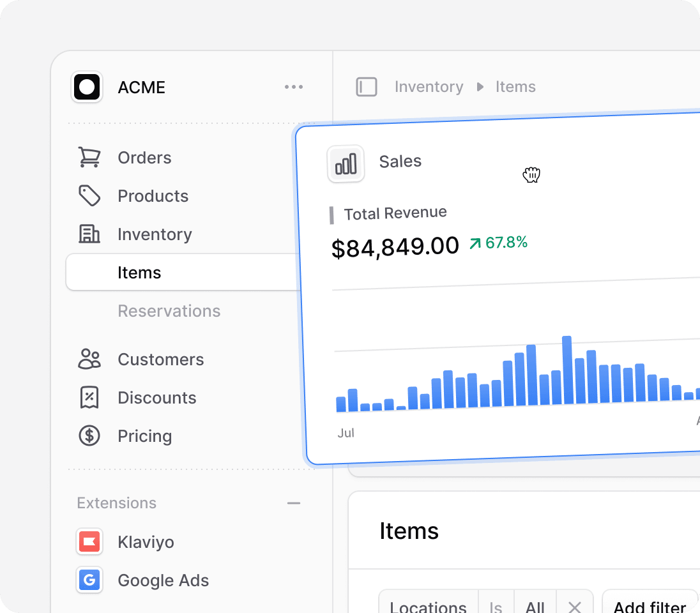
Task: Expand the Inventory breadcrumb chevron
Action: pyautogui.click(x=480, y=87)
